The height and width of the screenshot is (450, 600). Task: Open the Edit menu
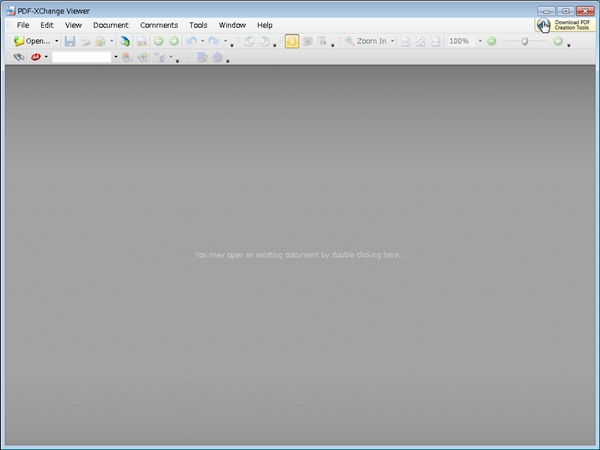coord(47,25)
